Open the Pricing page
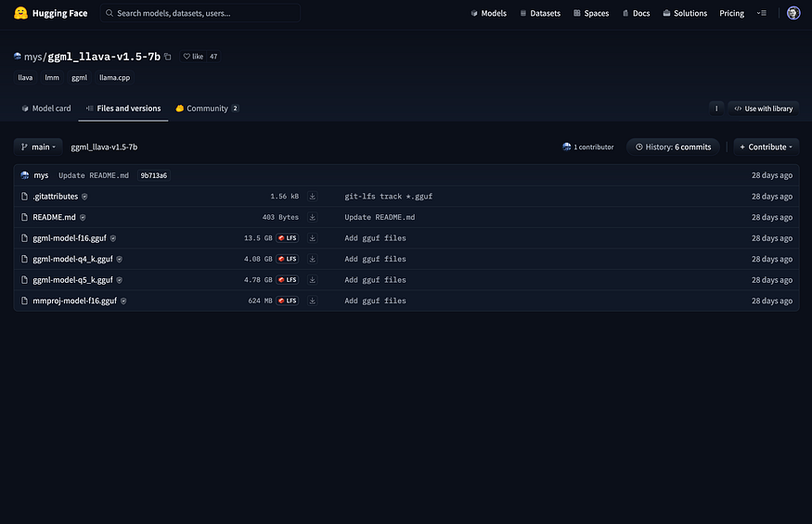This screenshot has height=524, width=812. point(731,13)
